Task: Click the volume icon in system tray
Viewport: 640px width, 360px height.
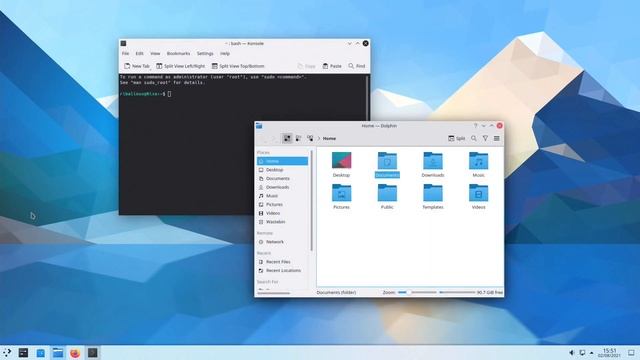Action: [572, 353]
